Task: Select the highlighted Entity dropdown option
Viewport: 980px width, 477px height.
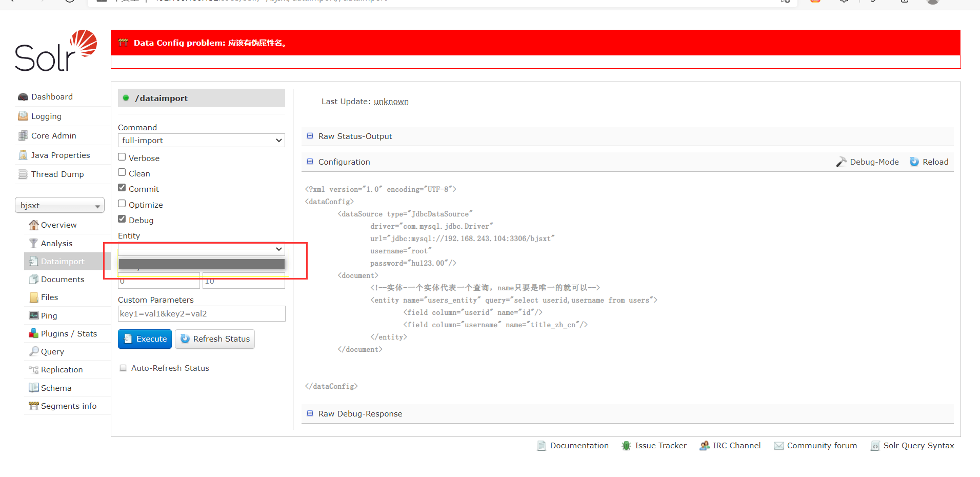Action: [202, 264]
